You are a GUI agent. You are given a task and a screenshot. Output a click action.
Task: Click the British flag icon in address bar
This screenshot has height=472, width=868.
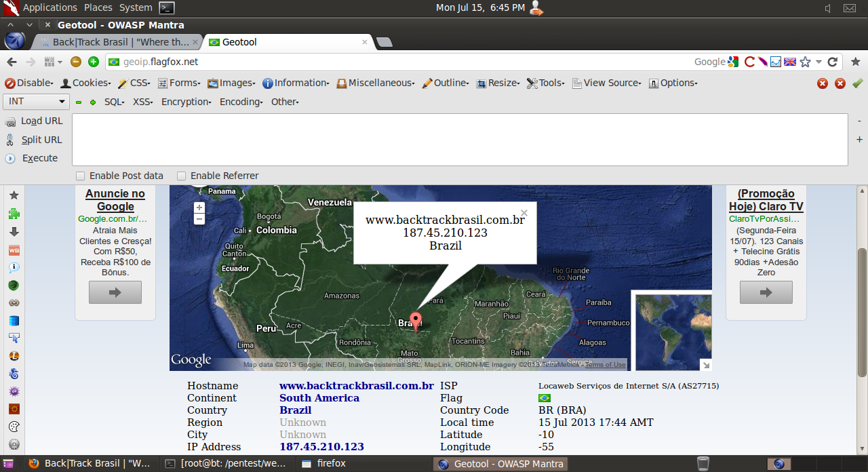coord(790,62)
